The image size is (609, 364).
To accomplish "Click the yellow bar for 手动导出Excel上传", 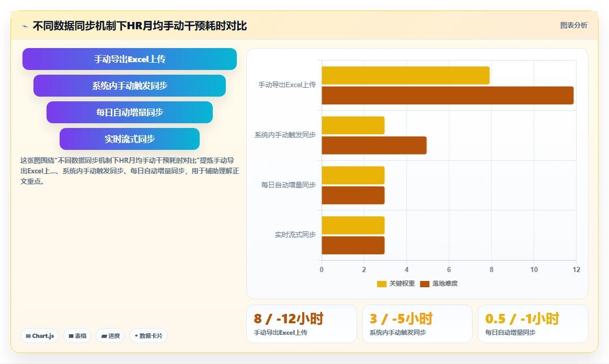I will click(x=406, y=76).
